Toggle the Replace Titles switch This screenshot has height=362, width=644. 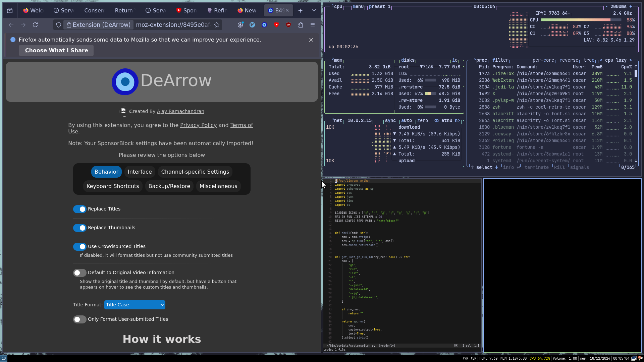coord(80,209)
